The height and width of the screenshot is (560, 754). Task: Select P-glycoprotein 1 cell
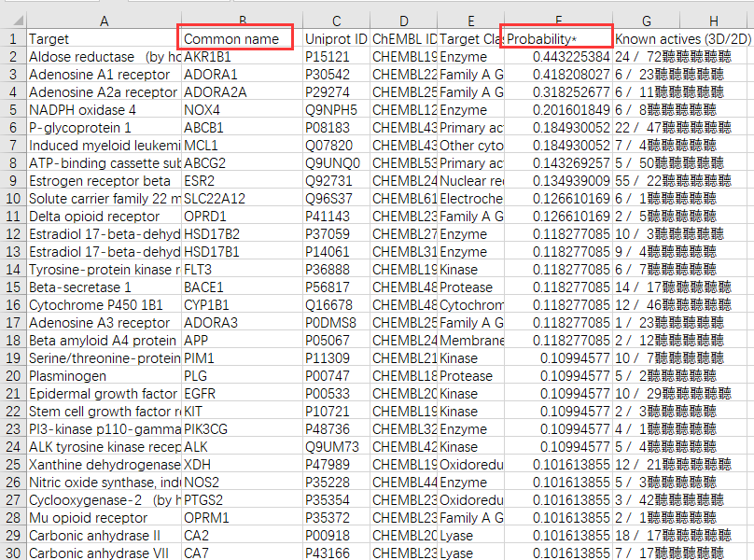click(104, 128)
